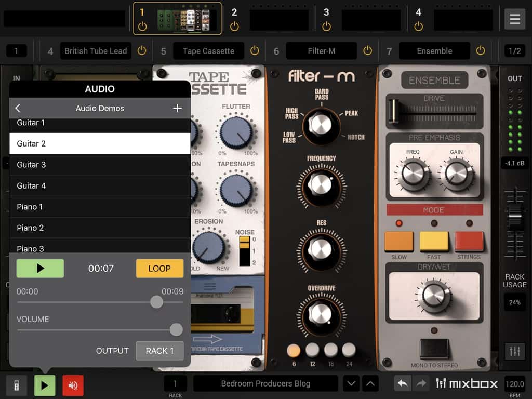Open British Tube Lead effect selector
Image resolution: width=532 pixels, height=399 pixels.
pos(96,51)
